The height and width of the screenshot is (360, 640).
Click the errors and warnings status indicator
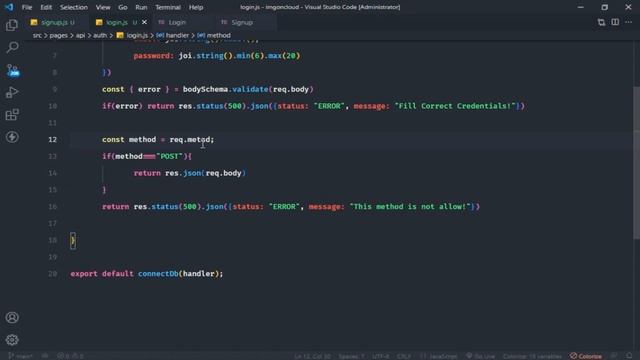(70, 356)
